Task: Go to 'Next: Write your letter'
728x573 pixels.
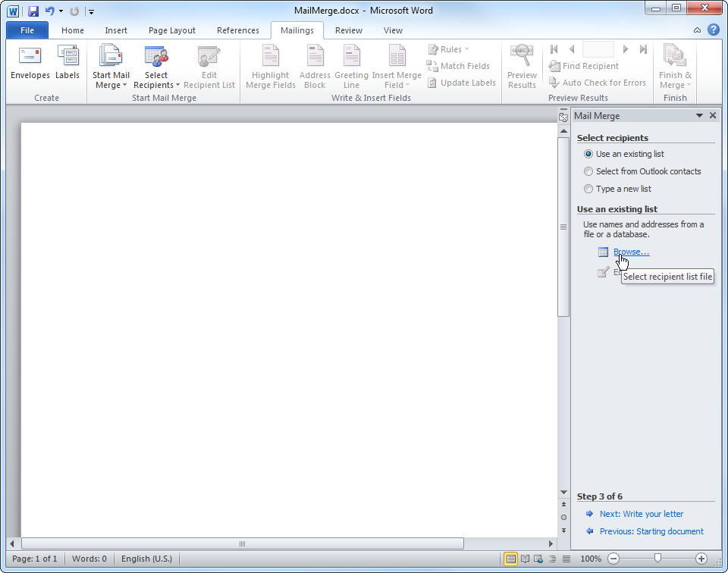Action: pos(641,514)
